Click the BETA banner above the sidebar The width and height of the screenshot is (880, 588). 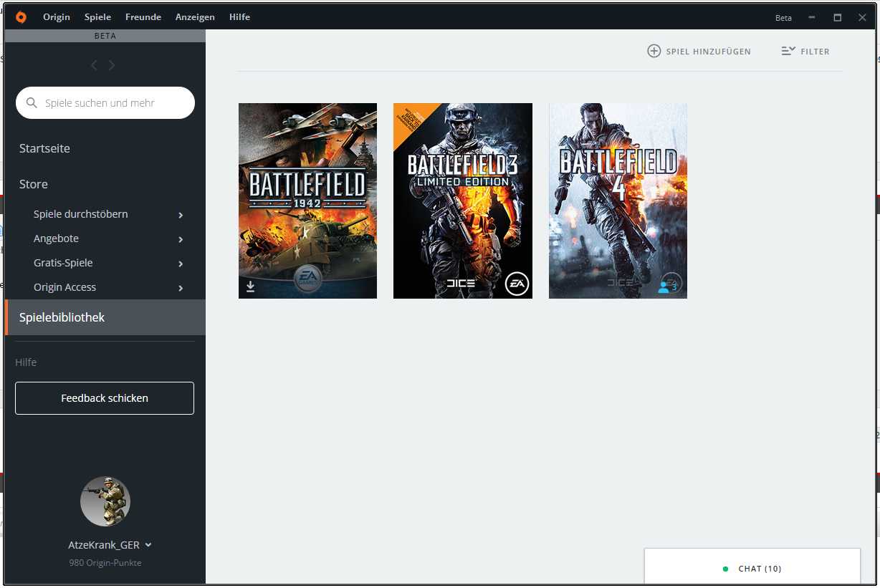[x=105, y=36]
